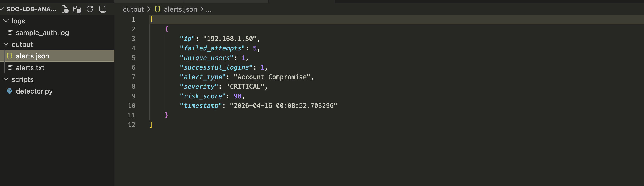Click the "successful_logins" key
The width and height of the screenshot is (644, 186).
(216, 67)
